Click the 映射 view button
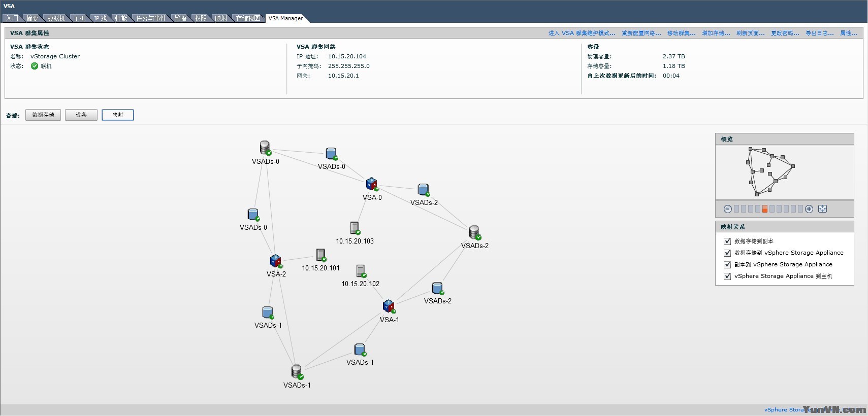Image resolution: width=868 pixels, height=416 pixels. (118, 115)
